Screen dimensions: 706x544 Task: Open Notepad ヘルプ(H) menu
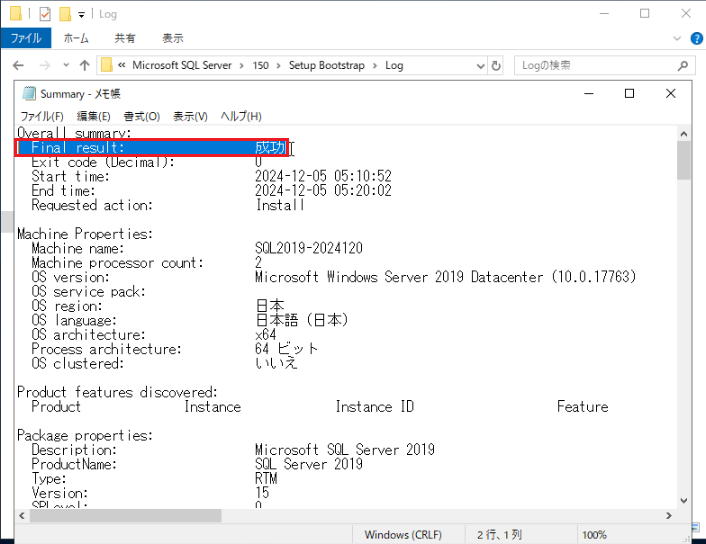241,117
